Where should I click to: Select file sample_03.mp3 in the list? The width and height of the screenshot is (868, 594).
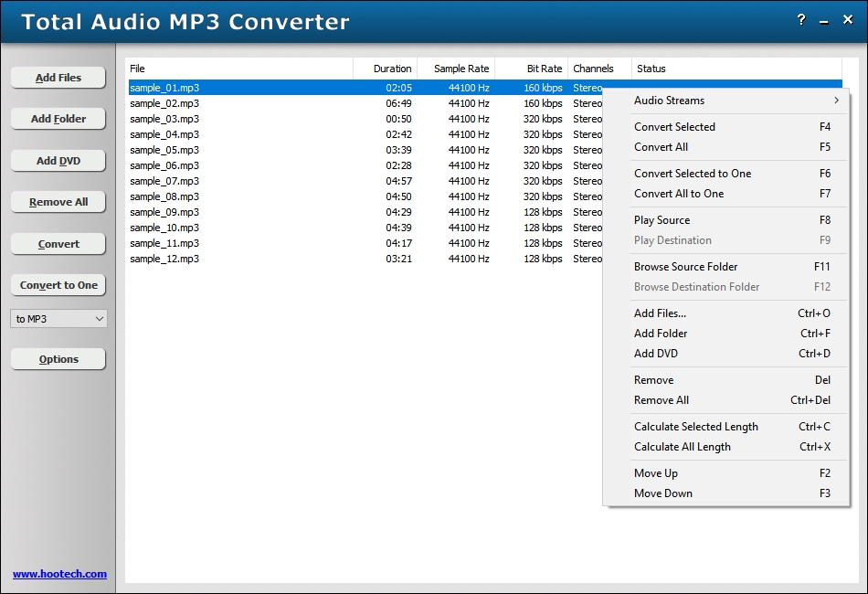[x=164, y=119]
